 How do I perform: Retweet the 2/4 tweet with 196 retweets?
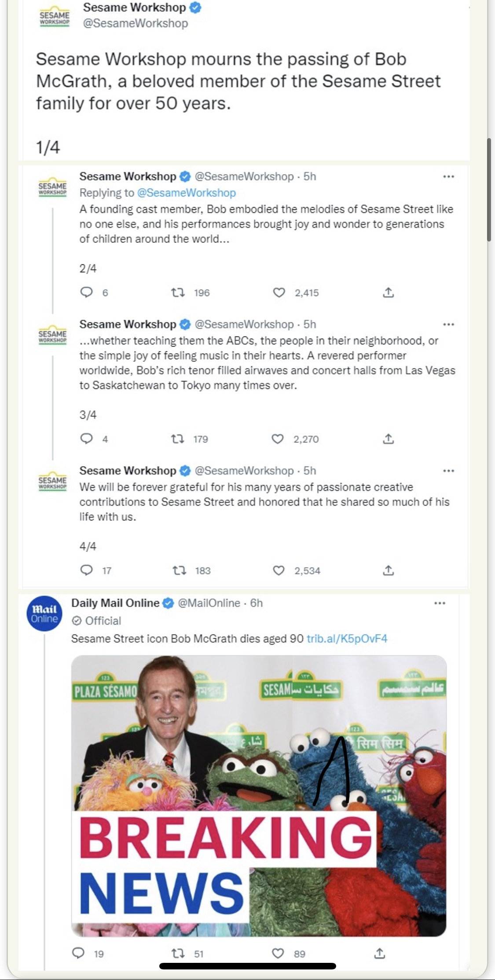tap(178, 293)
